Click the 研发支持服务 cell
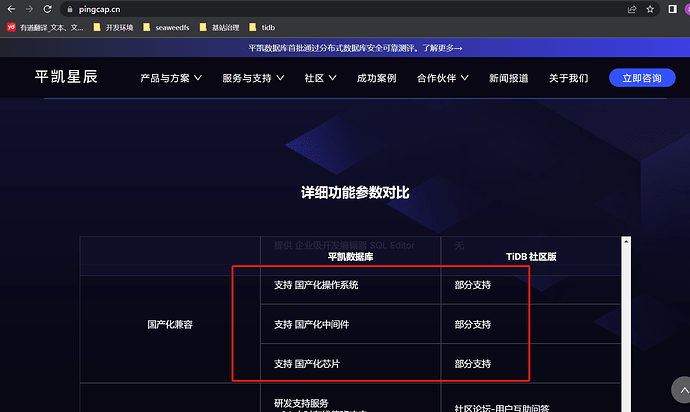Screen dimensions: 690x412 tap(301, 403)
